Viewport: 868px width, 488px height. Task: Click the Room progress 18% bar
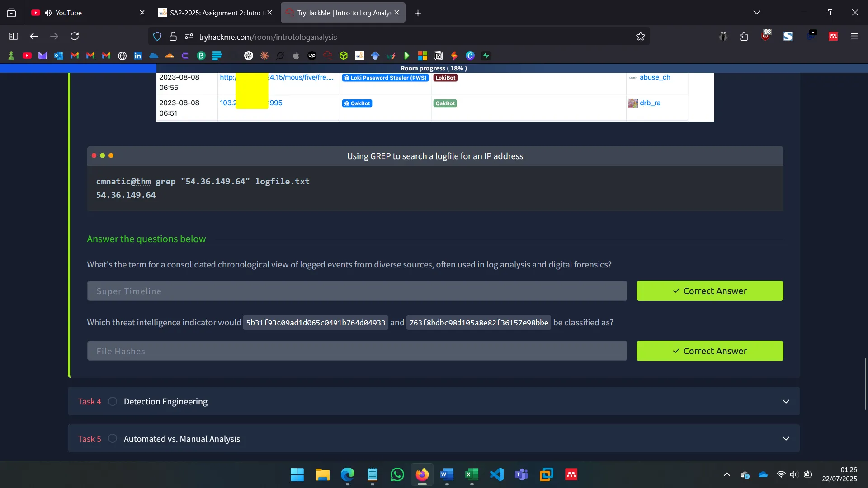coord(433,68)
